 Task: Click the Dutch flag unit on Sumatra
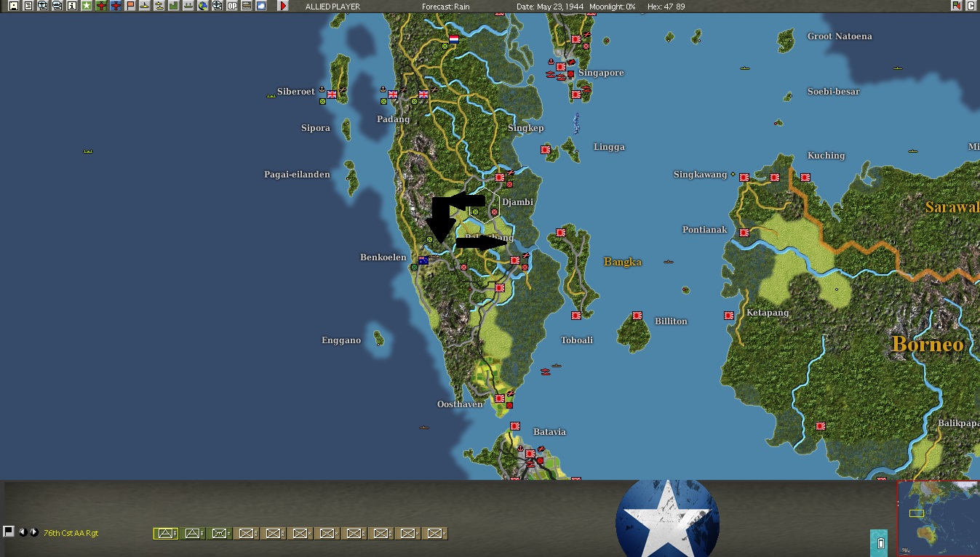pyautogui.click(x=454, y=39)
